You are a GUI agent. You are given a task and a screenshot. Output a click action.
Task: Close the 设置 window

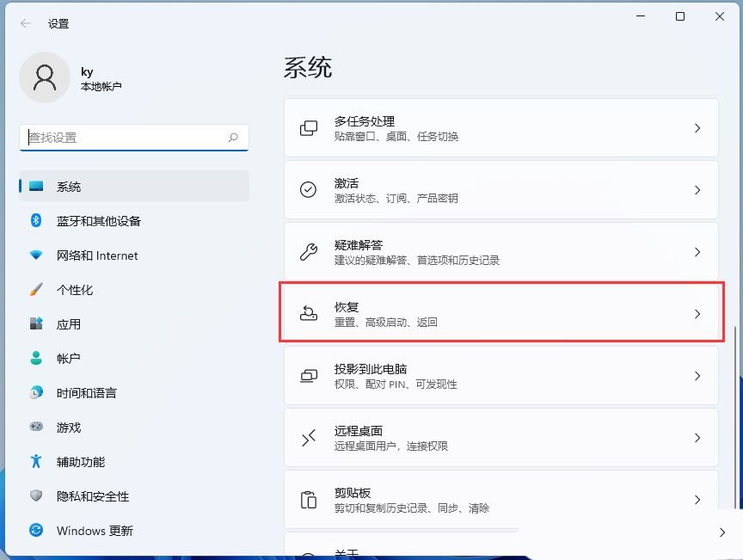[719, 16]
